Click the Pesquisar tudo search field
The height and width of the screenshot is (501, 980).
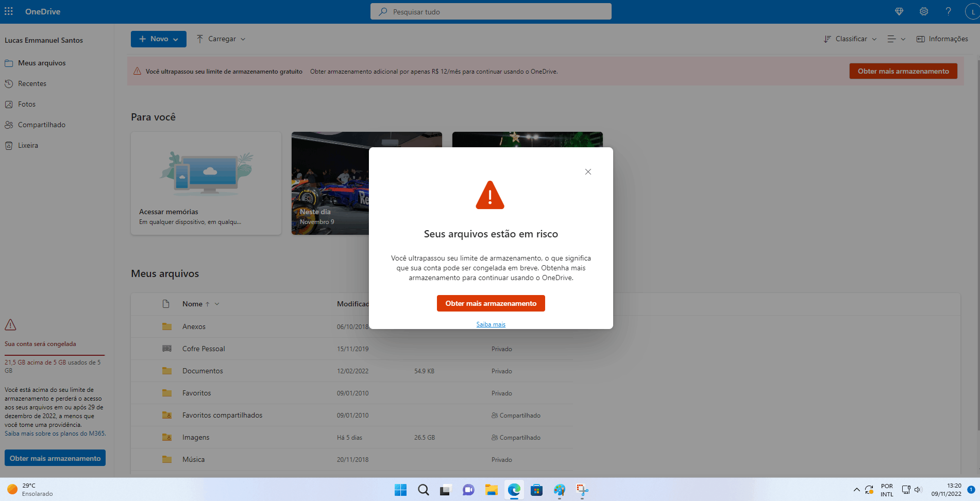click(x=491, y=11)
